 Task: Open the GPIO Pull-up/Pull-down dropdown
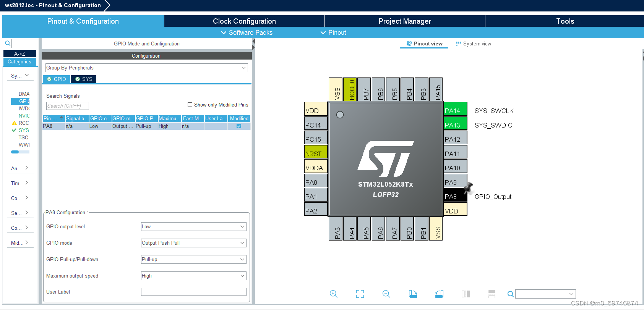click(194, 259)
